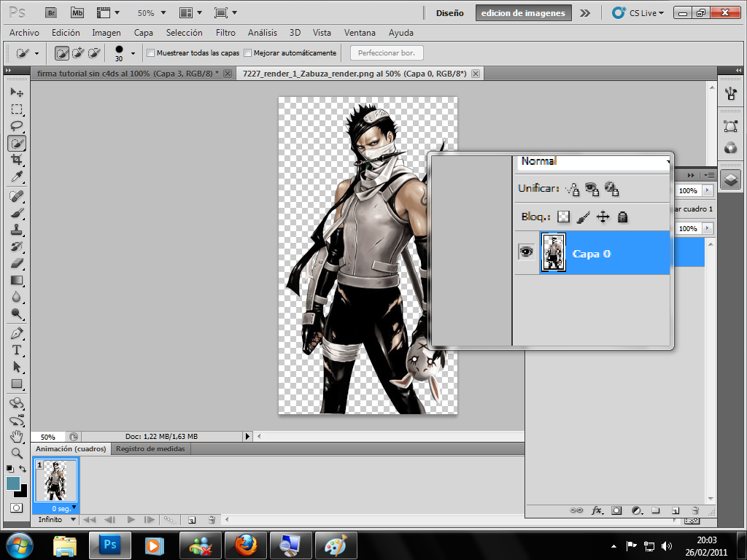The height and width of the screenshot is (560, 747).
Task: Select the Dodge tool
Action: pos(17,314)
